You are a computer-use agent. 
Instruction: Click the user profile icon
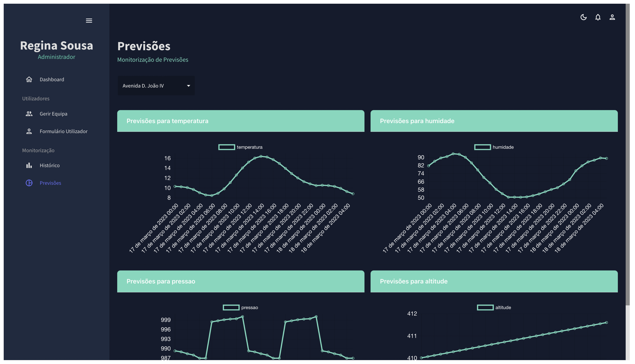tap(612, 17)
